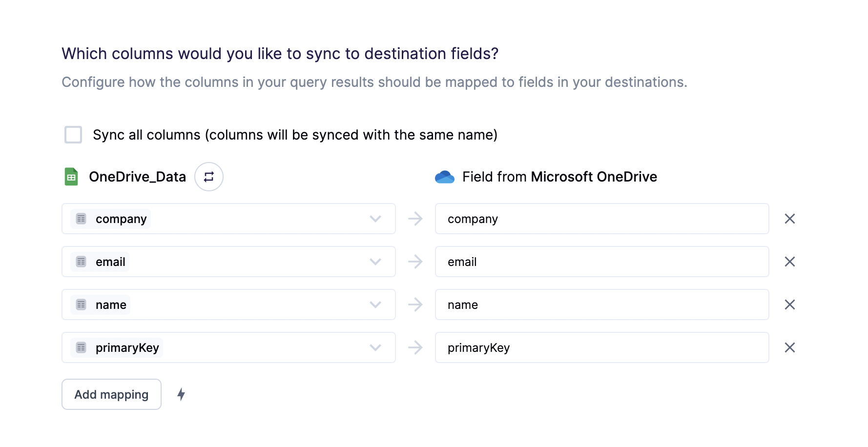
Task: Click the Which columns would you like heading
Action: click(x=280, y=54)
